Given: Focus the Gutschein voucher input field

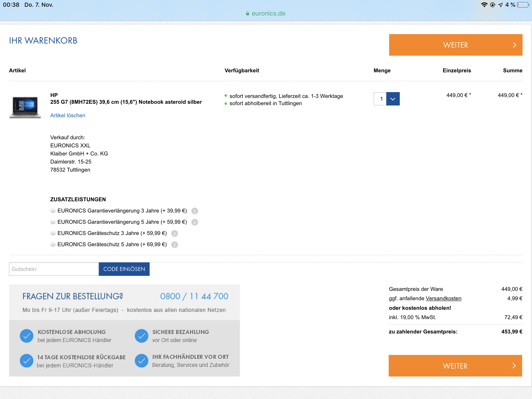Looking at the screenshot, I should (x=54, y=269).
